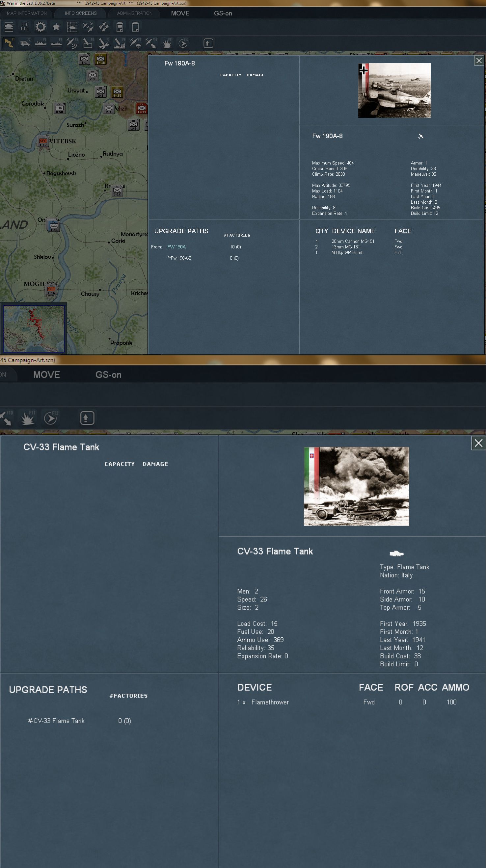
Task: Open the ADMINISTRATION tab
Action: pyautogui.click(x=135, y=13)
